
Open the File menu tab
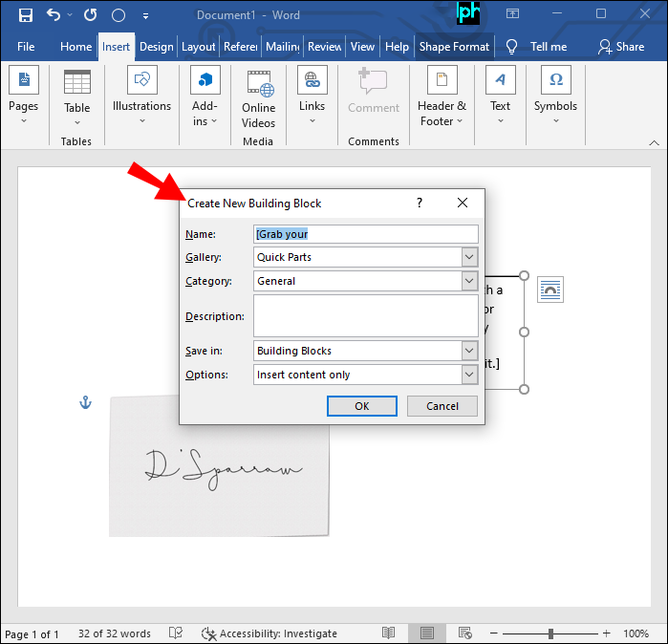[x=26, y=46]
